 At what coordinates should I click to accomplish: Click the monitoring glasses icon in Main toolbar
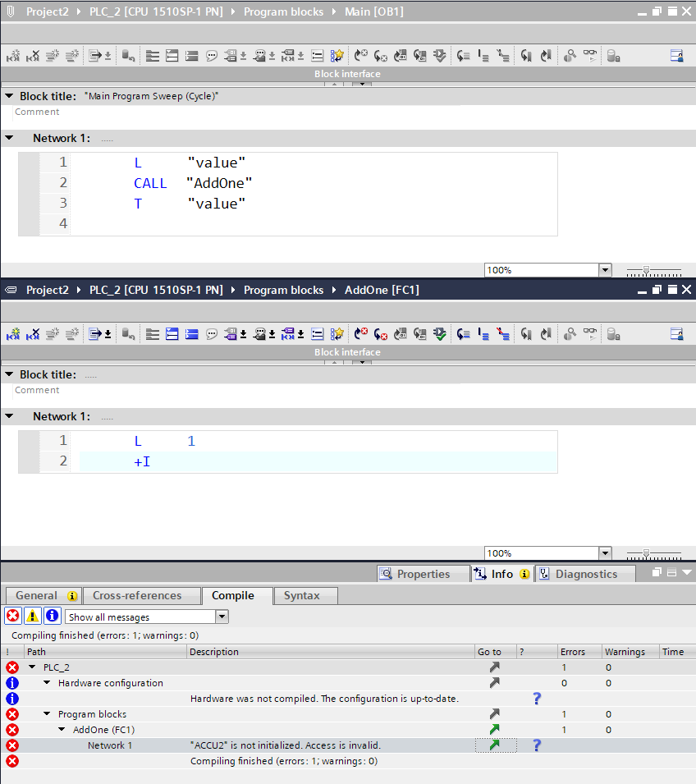(590, 56)
